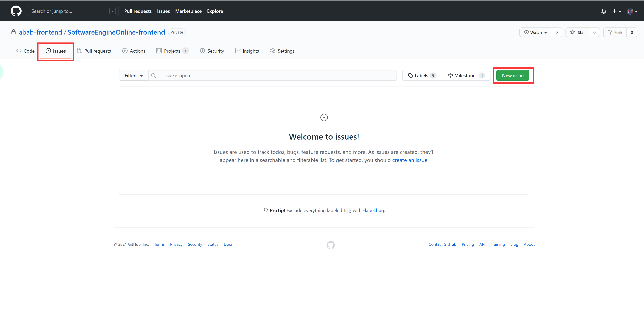Open the Settings gear tab

click(282, 51)
